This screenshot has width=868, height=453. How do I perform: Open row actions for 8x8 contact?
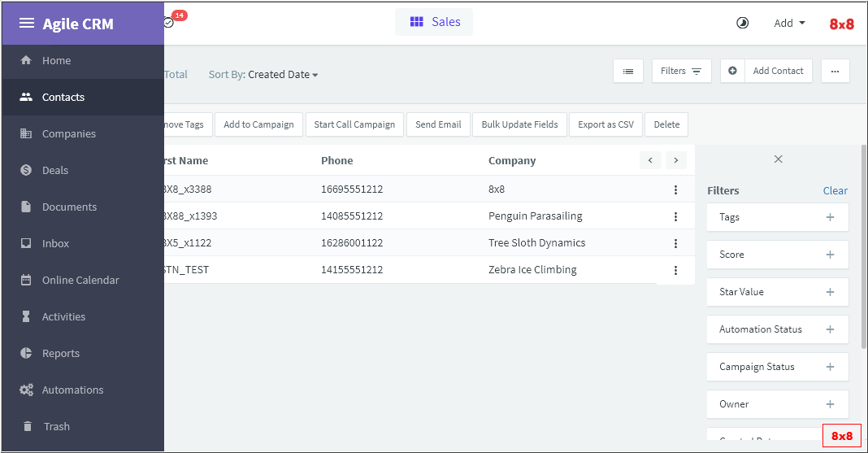pyautogui.click(x=675, y=189)
